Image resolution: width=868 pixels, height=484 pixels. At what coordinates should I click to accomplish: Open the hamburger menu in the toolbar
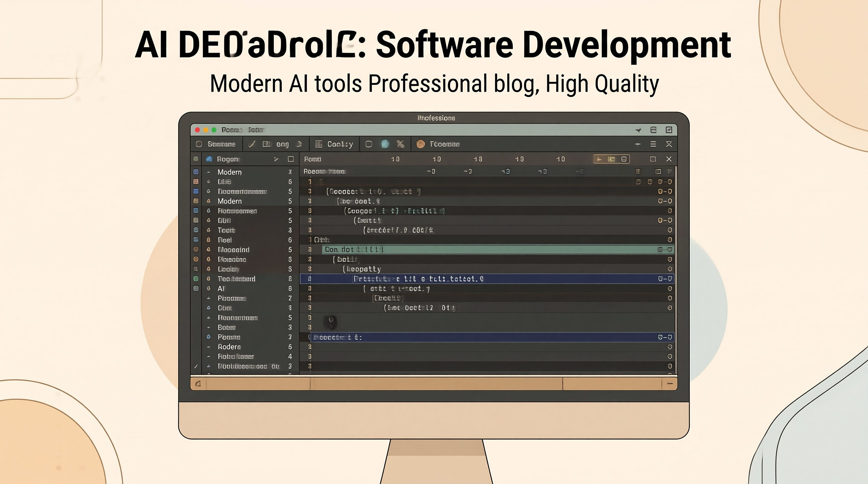(x=653, y=144)
